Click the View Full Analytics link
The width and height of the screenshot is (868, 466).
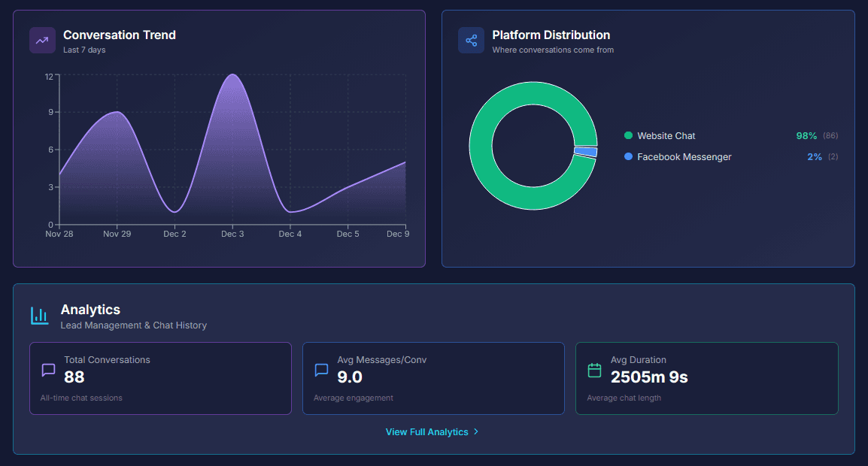[x=427, y=432]
